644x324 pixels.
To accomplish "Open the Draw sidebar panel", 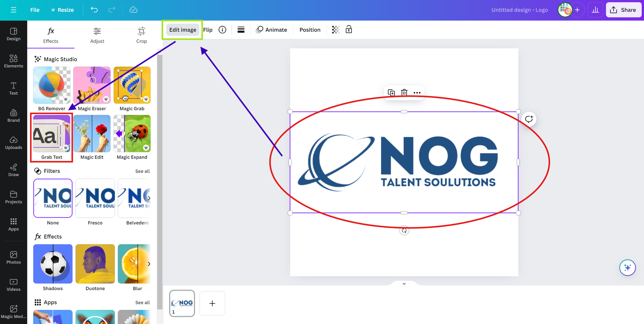I will click(13, 170).
